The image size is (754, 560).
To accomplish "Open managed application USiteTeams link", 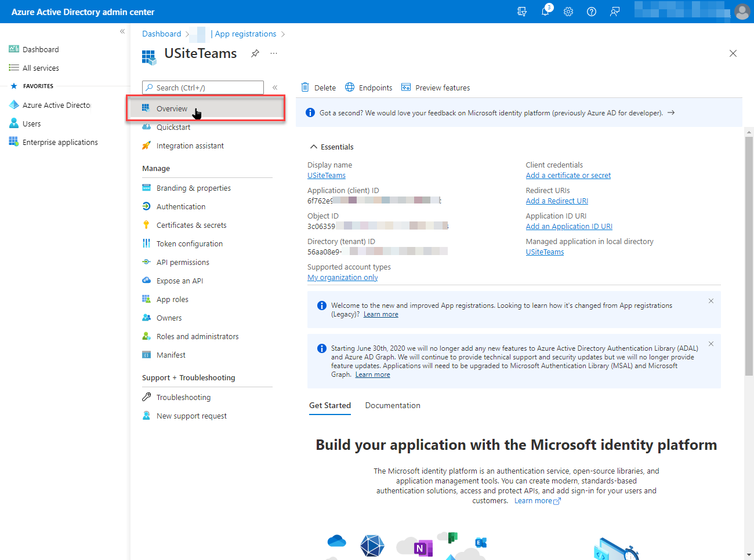I will click(545, 252).
